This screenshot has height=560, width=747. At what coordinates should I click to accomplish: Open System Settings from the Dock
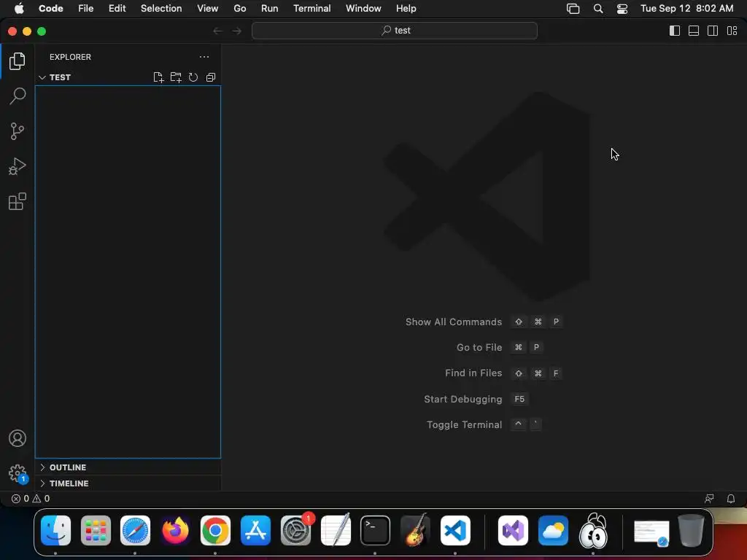click(x=296, y=531)
